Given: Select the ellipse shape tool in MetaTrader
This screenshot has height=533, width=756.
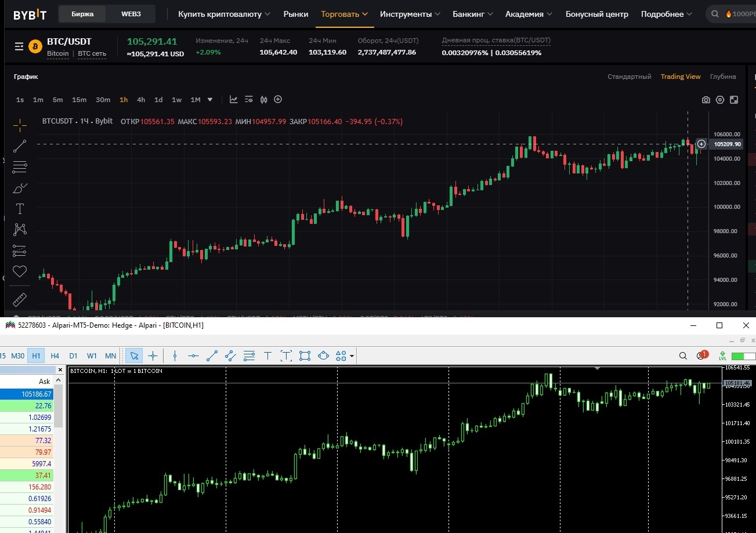Looking at the screenshot, I should point(324,356).
